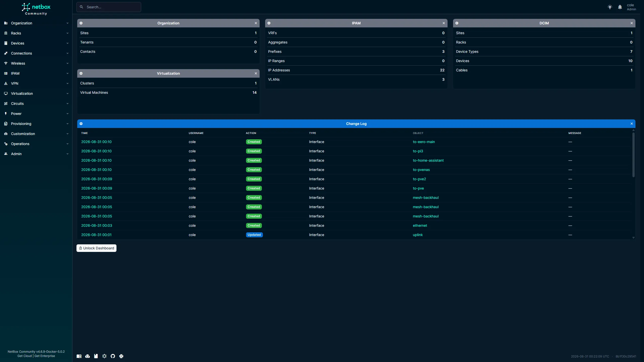Open the documentation book icon in footer
This screenshot has width=644, height=362.
[x=79, y=356]
